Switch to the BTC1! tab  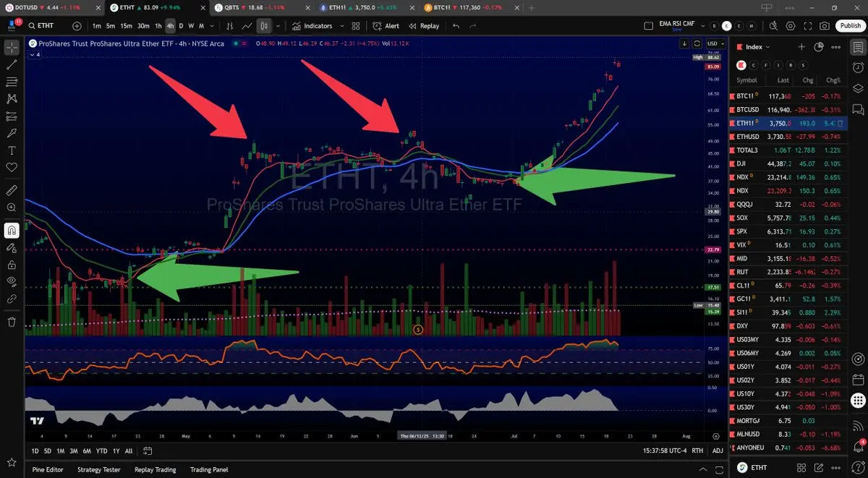pos(472,7)
